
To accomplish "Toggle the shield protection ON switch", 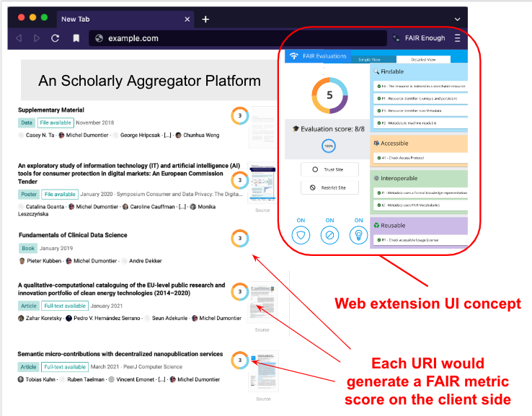I will (301, 235).
